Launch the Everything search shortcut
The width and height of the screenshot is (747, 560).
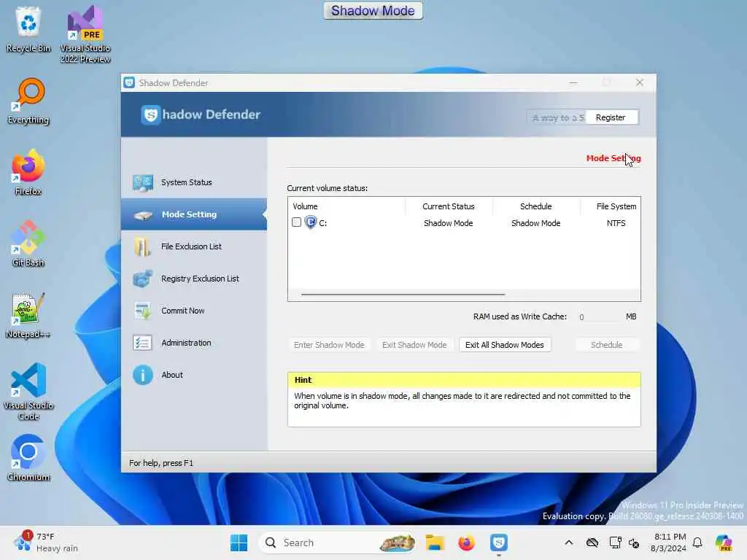coord(28,101)
